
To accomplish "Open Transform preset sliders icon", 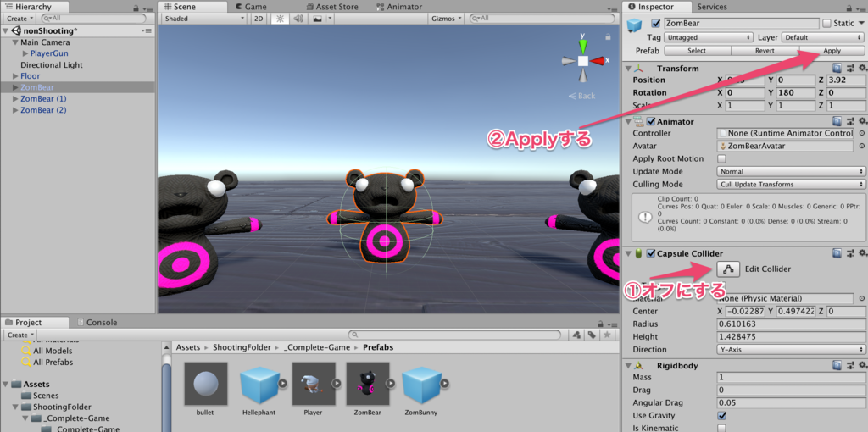I will [849, 69].
